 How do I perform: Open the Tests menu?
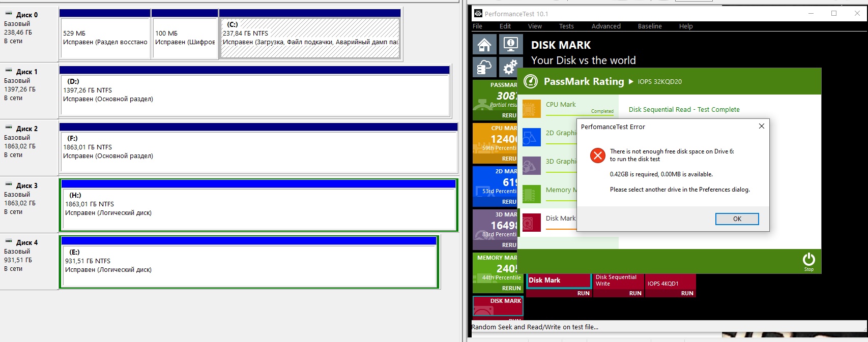(566, 26)
